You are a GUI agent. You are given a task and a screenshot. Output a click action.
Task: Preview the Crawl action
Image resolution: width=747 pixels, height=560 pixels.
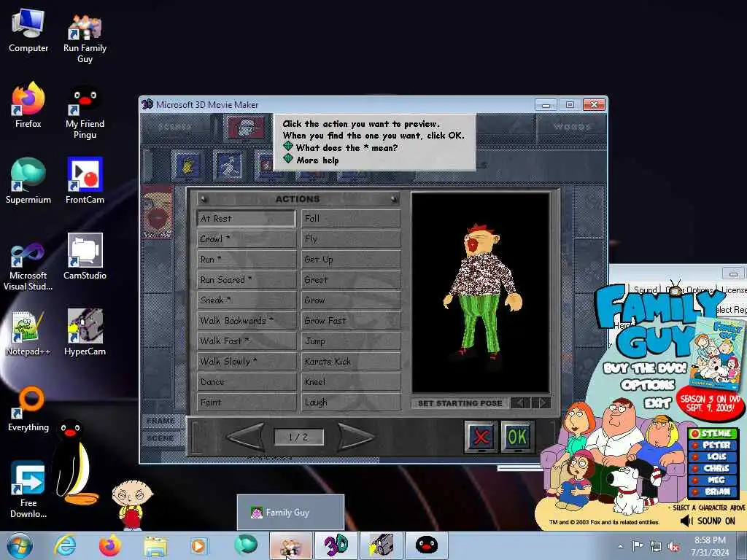pyautogui.click(x=247, y=239)
